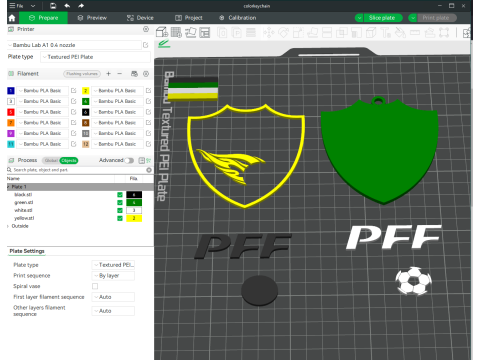Open the First layer filament sequence dropdown
The height and width of the screenshot is (360, 480).
coord(113,297)
